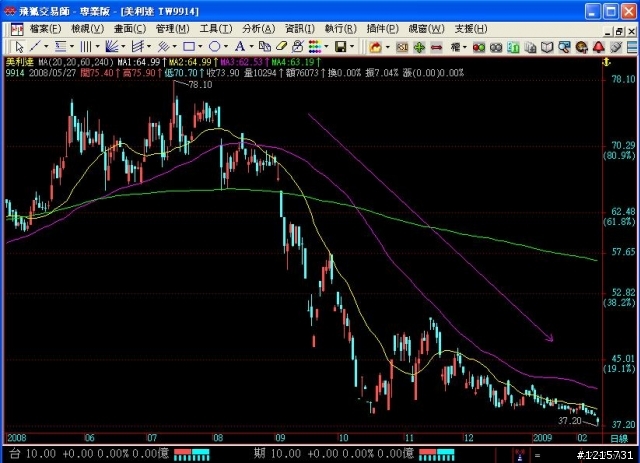
Task: Click the copy drawing objects icon
Action: pyautogui.click(x=265, y=47)
